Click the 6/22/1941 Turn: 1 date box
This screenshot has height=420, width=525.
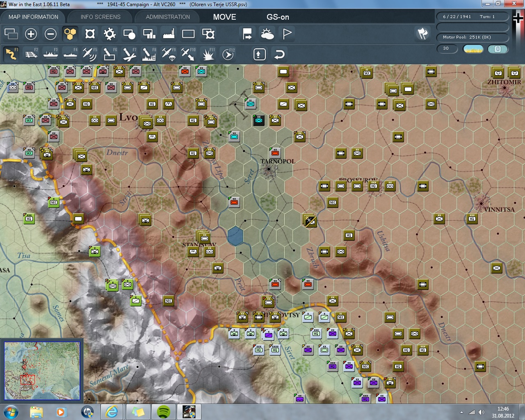pyautogui.click(x=472, y=16)
